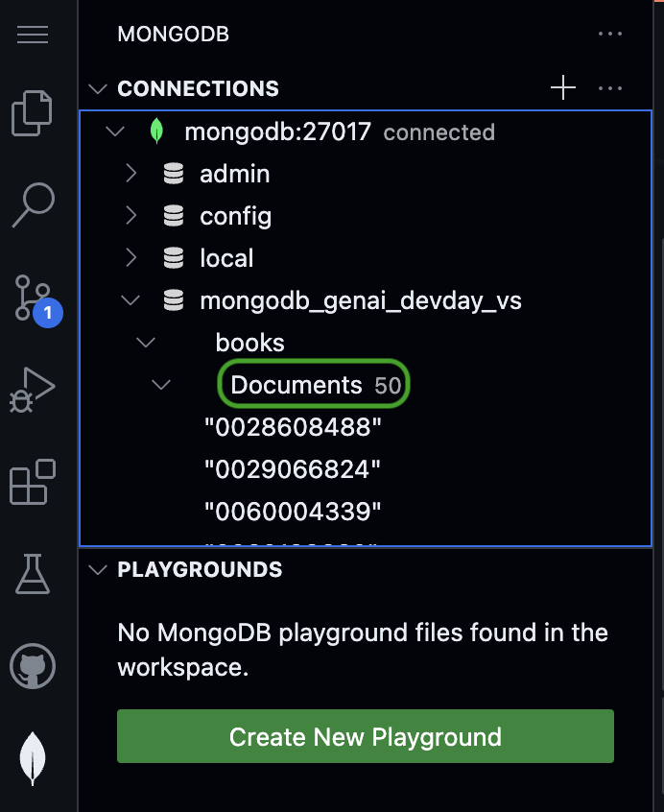This screenshot has height=812, width=664.
Task: Select the admin database
Action: click(366, 174)
